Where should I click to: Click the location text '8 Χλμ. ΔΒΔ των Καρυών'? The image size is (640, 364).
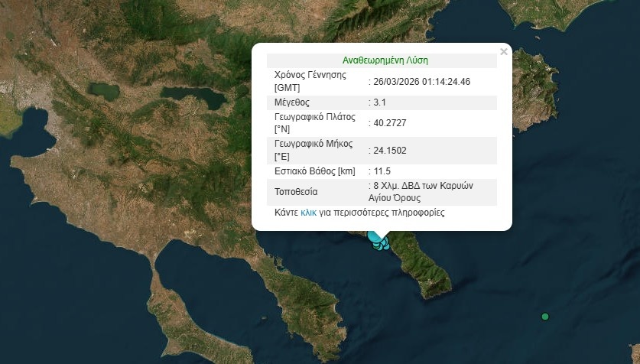pyautogui.click(x=421, y=187)
